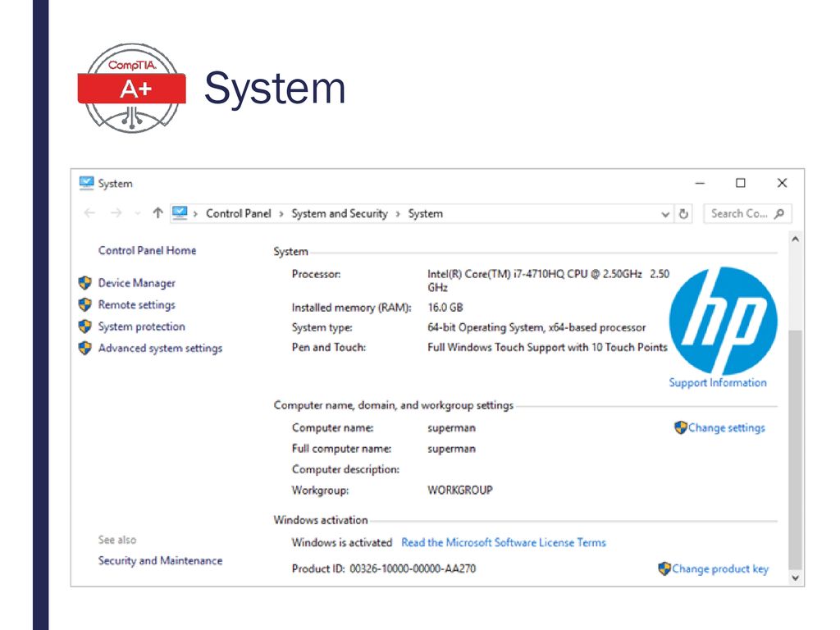Select System and Security breadcrumb
Screen dimensions: 840x630
click(339, 214)
